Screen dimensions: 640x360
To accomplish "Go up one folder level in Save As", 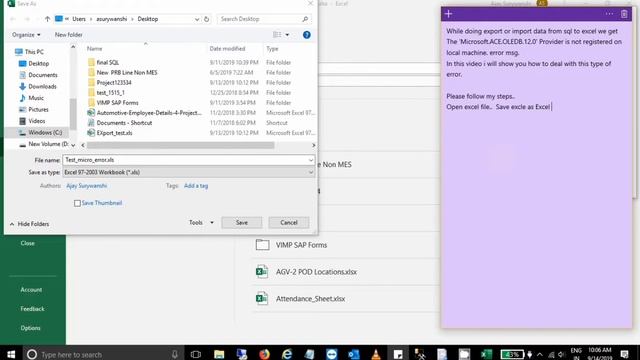I will coord(47,19).
